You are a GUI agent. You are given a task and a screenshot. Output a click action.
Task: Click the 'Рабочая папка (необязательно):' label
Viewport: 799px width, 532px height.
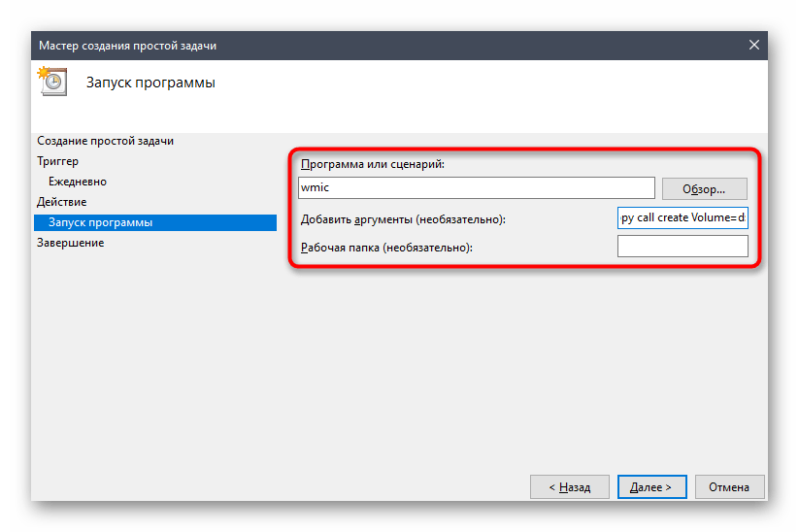click(x=386, y=248)
